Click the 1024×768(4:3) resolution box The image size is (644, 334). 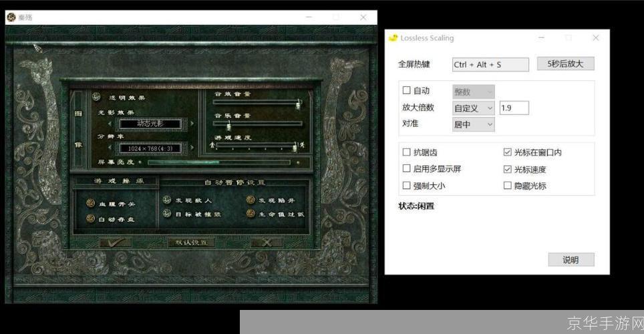tap(150, 148)
